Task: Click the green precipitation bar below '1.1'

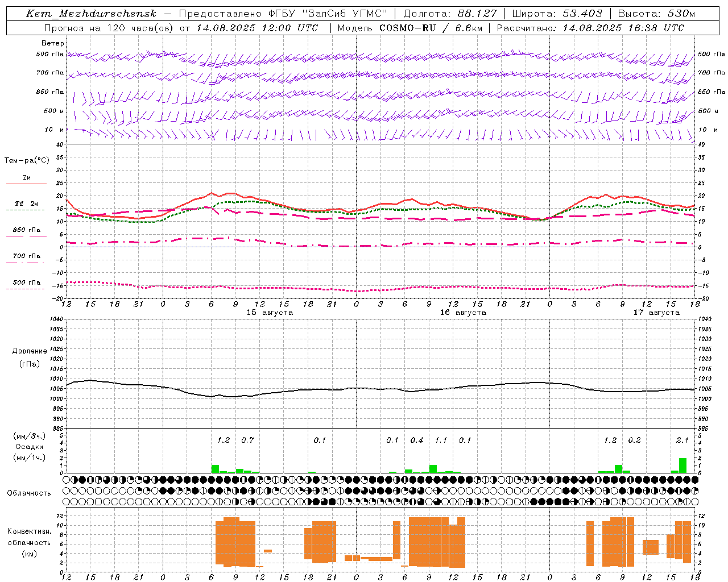Action: pos(433,469)
